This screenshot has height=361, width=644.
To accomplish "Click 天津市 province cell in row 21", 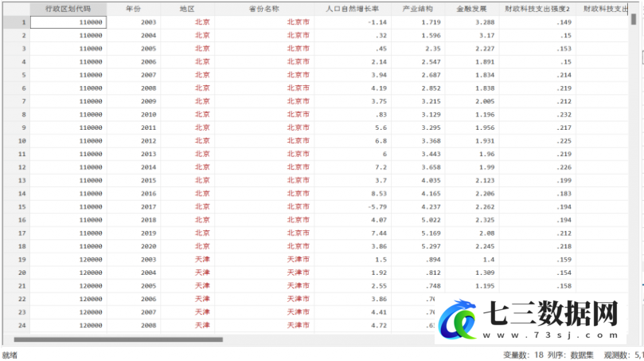I will [264, 286].
